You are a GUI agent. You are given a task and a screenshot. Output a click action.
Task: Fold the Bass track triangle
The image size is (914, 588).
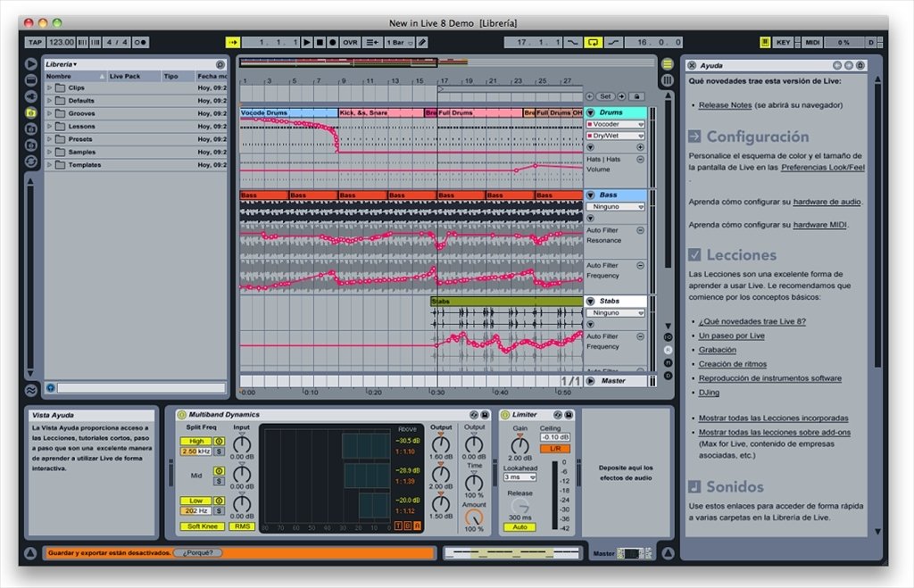coord(591,195)
